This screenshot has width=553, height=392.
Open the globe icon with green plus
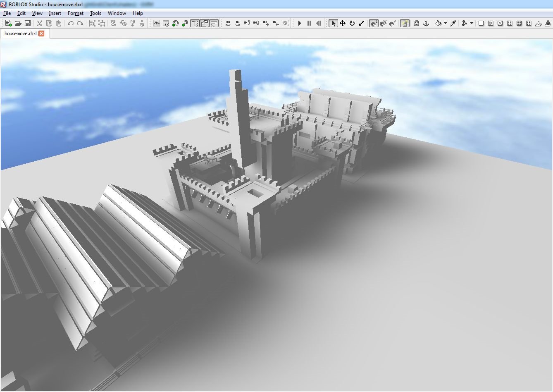(175, 24)
